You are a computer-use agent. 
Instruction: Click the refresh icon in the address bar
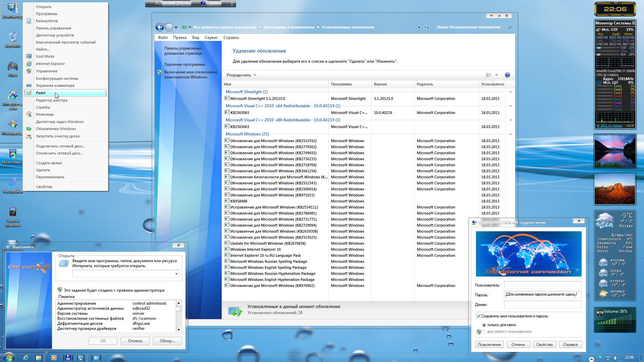(x=427, y=27)
